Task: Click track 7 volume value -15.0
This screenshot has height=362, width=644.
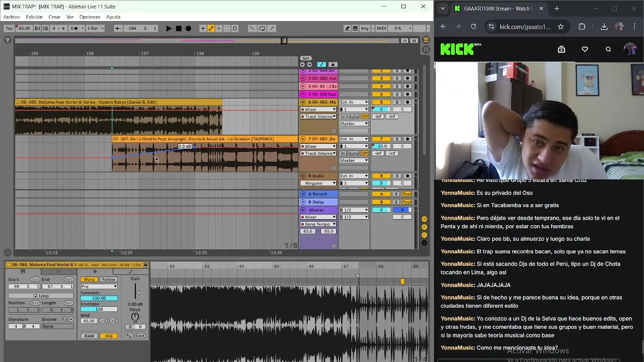Action: point(381,146)
